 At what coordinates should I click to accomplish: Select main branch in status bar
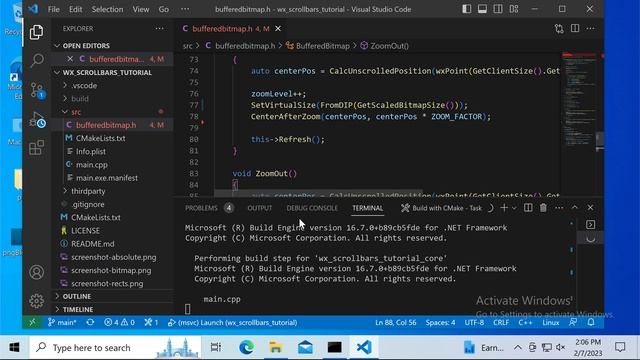[x=62, y=322]
